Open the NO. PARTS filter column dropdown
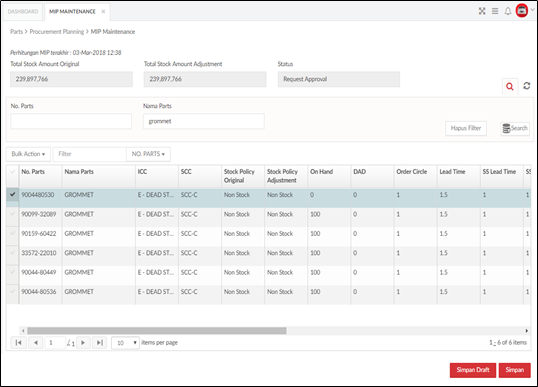Screen dimensions: 538x387 click(x=148, y=154)
